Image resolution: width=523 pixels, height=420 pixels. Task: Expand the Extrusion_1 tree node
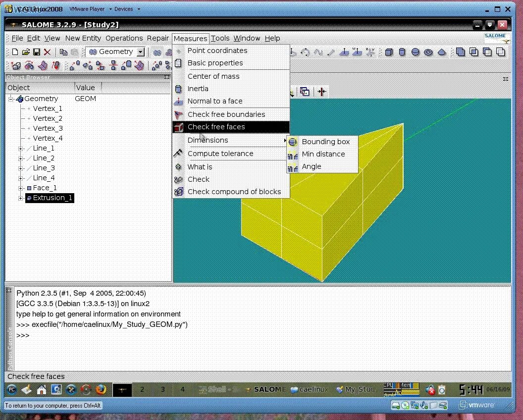(21, 198)
